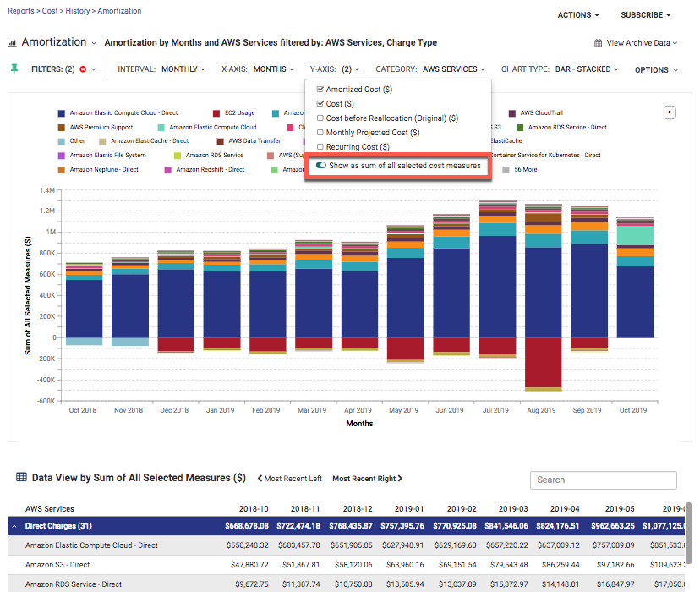Viewport: 700px width, 592px height.
Task: Click the $47,880.72 cell
Action: point(249,565)
